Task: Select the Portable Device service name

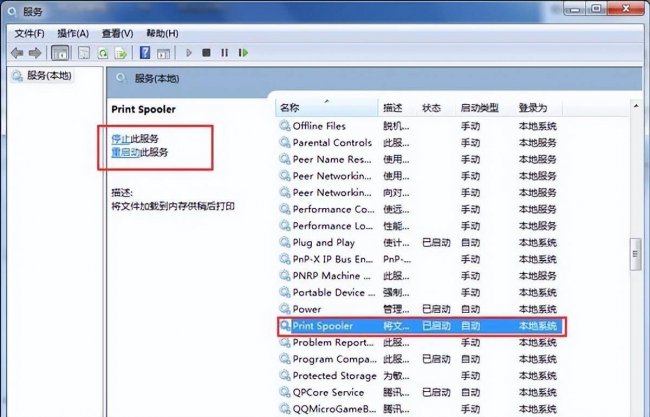Action: pyautogui.click(x=334, y=292)
